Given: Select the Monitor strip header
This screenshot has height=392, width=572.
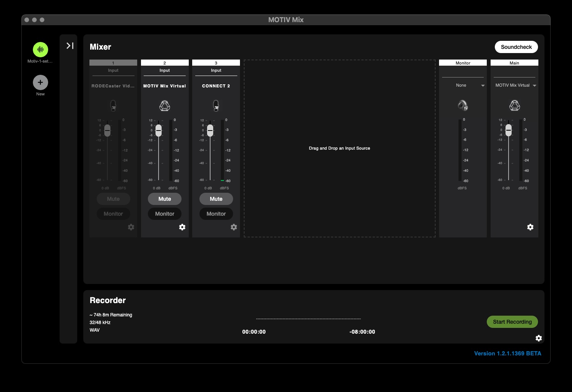Looking at the screenshot, I should click(x=463, y=63).
